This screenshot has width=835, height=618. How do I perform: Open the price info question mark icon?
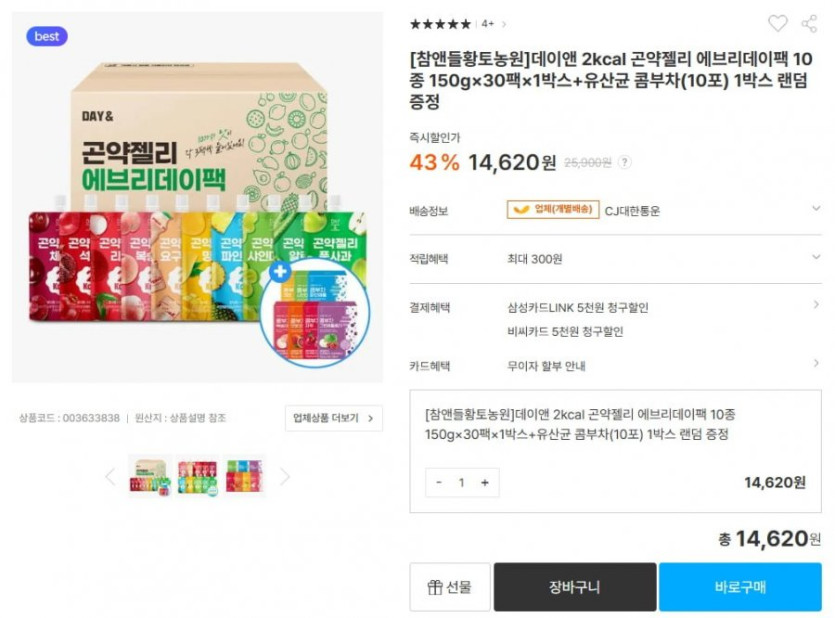pos(625,162)
